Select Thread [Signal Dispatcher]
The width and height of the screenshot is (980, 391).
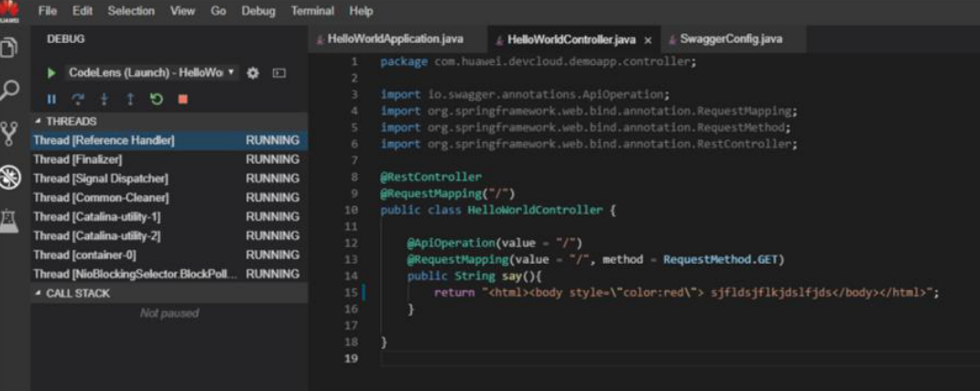[x=169, y=179]
